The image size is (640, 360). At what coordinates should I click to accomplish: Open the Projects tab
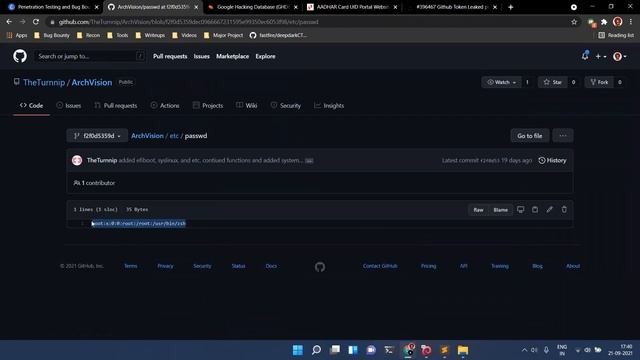208,105
